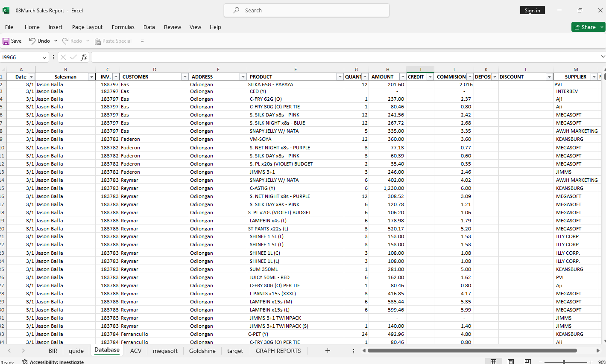606x364 pixels.
Task: Open INV. column filter dropdown
Action: pos(116,77)
